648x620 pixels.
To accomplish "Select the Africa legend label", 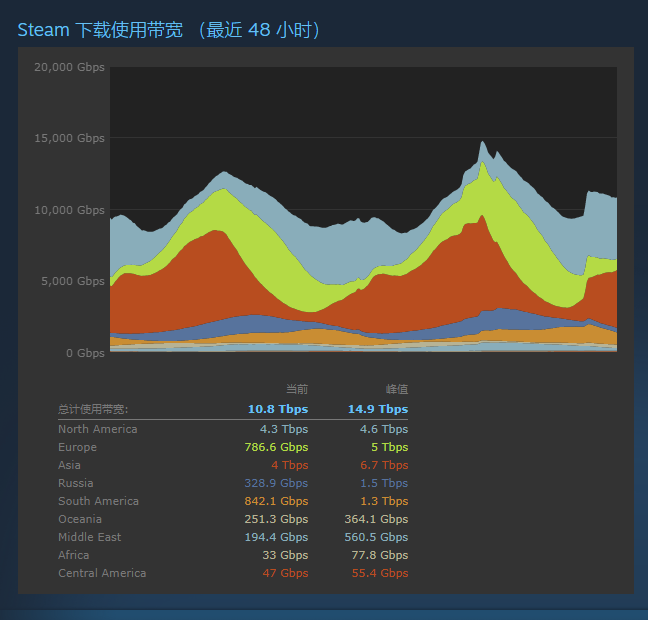I will tap(74, 555).
